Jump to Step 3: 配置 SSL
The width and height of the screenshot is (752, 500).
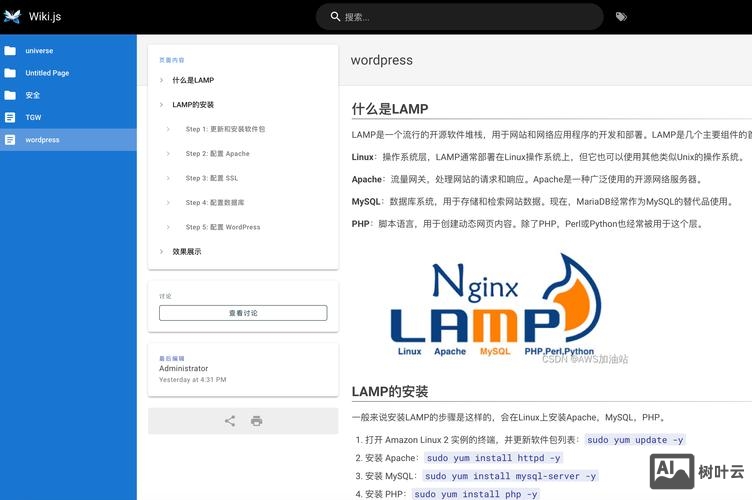(212, 178)
